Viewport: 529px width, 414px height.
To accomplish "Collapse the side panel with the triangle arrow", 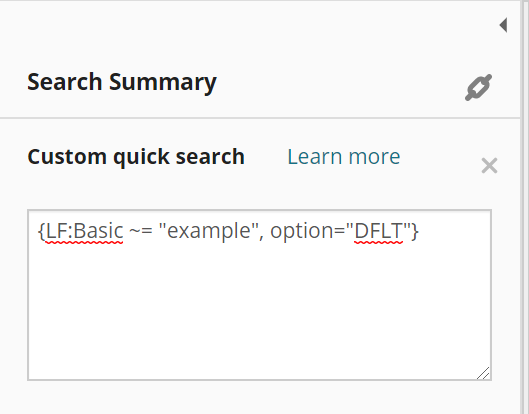I will pyautogui.click(x=503, y=25).
